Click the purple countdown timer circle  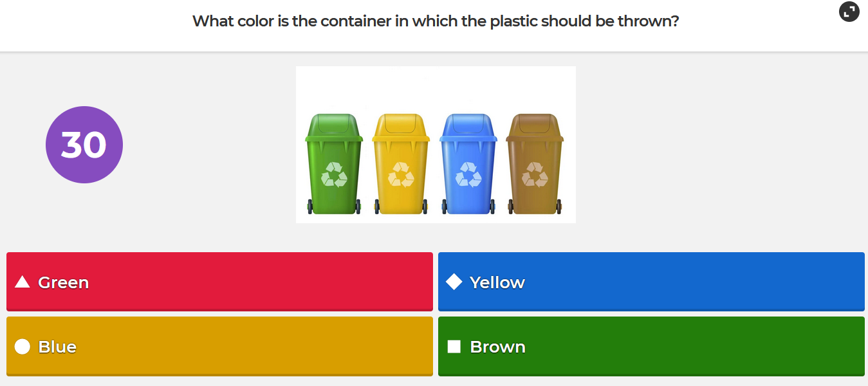[84, 145]
